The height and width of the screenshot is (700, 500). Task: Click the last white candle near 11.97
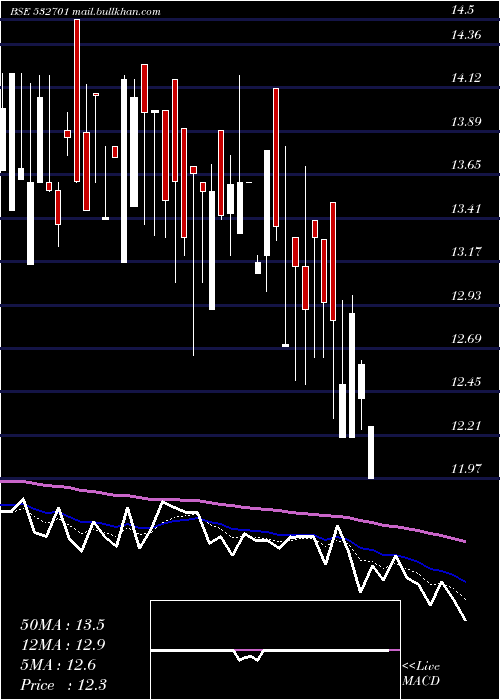pos(371,452)
